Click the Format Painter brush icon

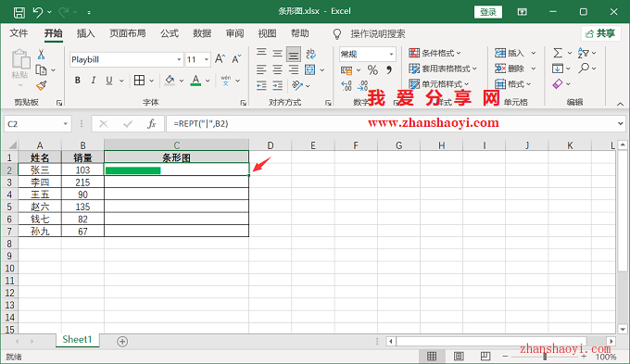pos(42,85)
